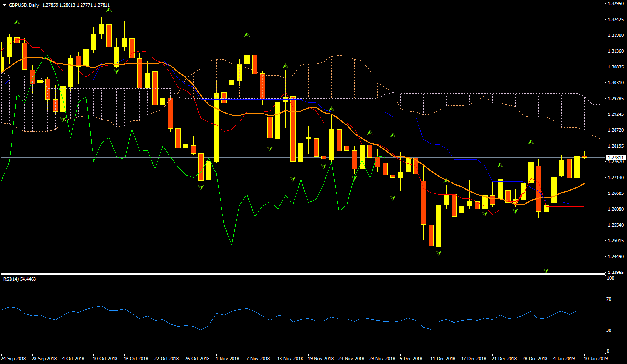Screen dimensions: 627x364
Task: Select the 10 Jan 2019 date label
Action: (596, 358)
